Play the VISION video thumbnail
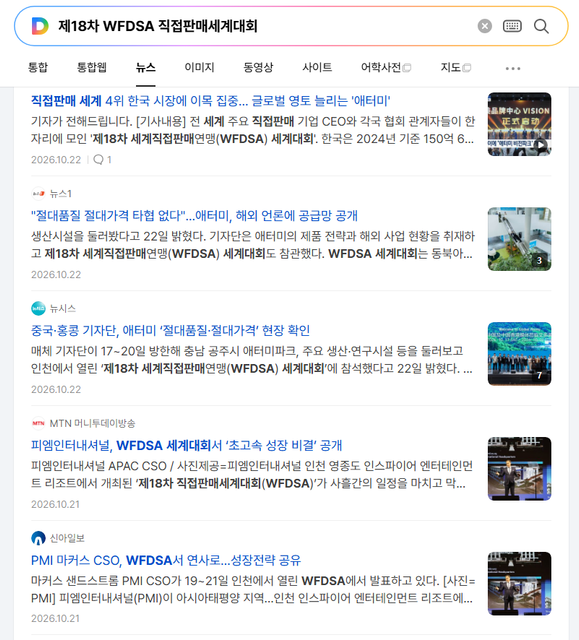The image size is (579, 640). coord(519,124)
